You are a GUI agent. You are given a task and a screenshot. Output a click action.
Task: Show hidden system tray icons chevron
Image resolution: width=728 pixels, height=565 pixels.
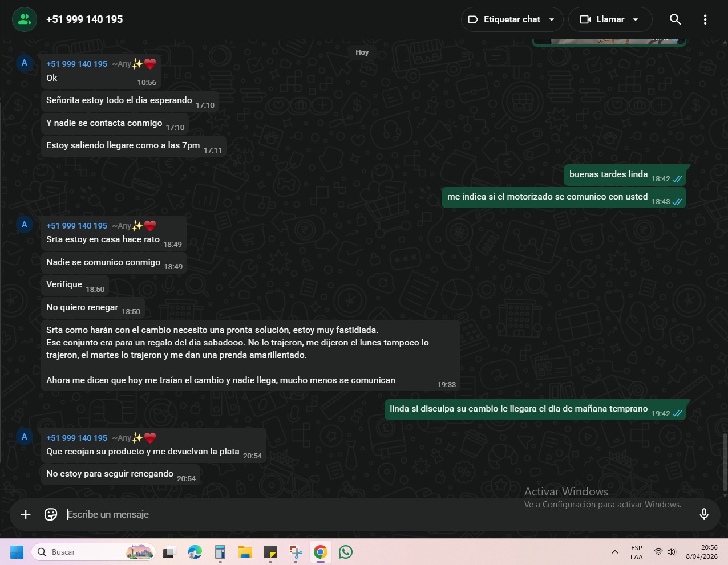(x=614, y=552)
